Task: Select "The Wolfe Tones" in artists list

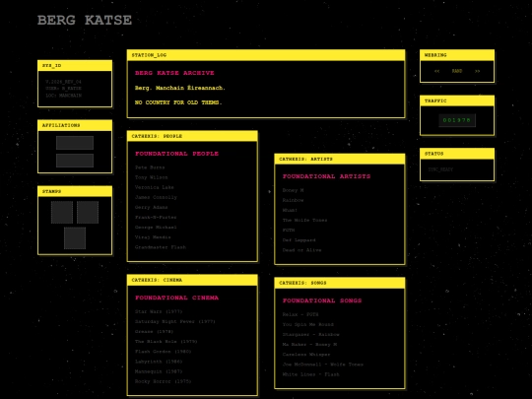Action: [304, 221]
